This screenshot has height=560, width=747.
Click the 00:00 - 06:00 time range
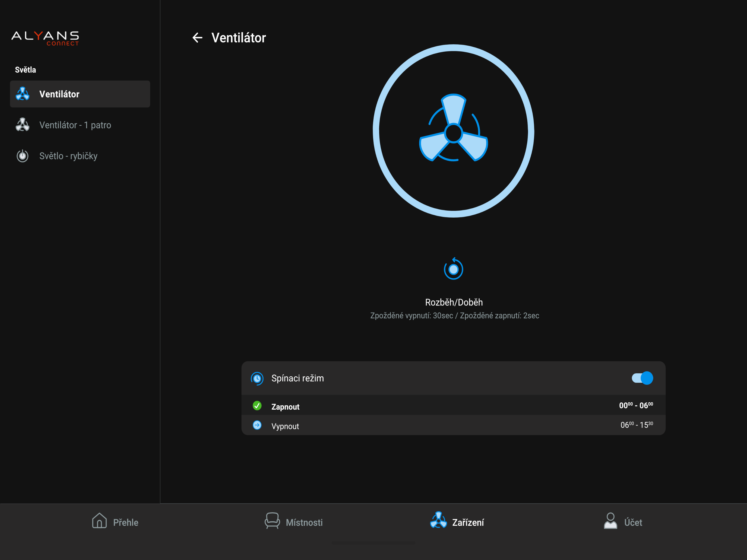pos(636,405)
